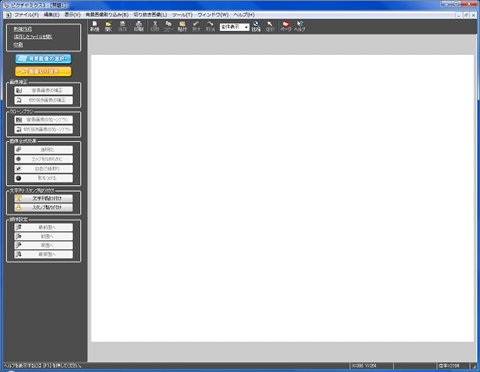Viewport: 480px width, 372px height.
Task: Click the blank white canvas area
Action: [282, 198]
